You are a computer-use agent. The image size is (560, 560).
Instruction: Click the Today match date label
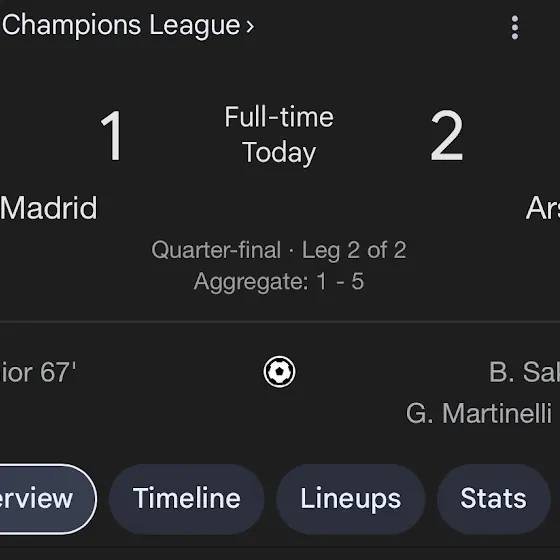coord(279,152)
